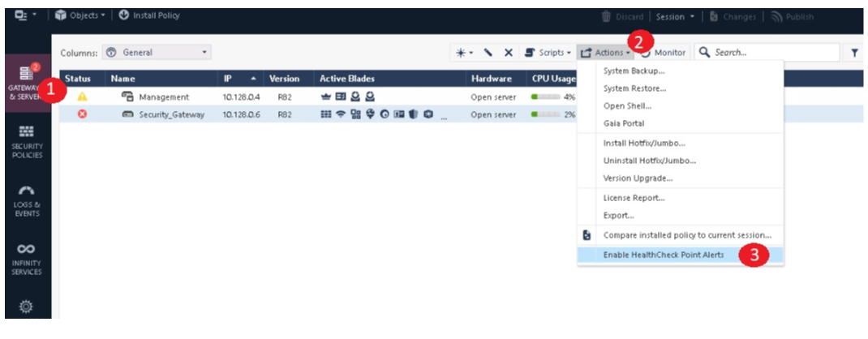Open the Session dropdown
The image size is (868, 339).
point(676,16)
